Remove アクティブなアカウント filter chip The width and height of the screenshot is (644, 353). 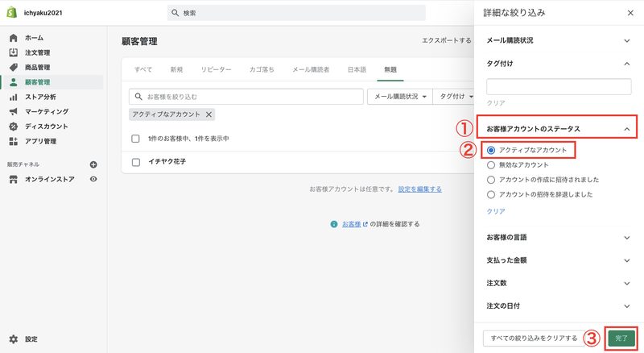pyautogui.click(x=208, y=114)
